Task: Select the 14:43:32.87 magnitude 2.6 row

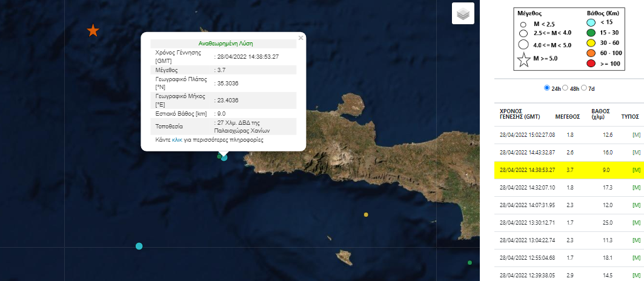Action: point(568,152)
